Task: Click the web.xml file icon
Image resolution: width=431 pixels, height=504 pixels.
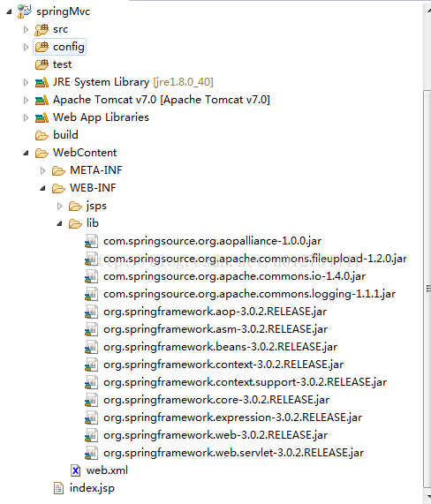Action: (75, 470)
